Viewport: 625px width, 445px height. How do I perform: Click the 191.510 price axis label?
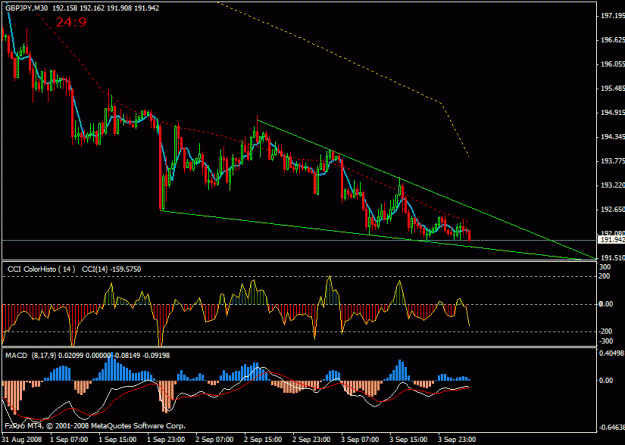coord(612,258)
